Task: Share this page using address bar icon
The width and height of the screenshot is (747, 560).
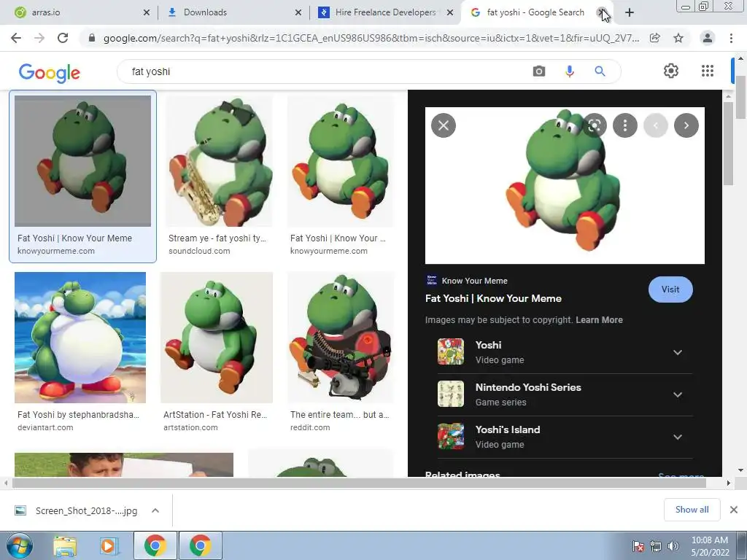Action: tap(655, 38)
